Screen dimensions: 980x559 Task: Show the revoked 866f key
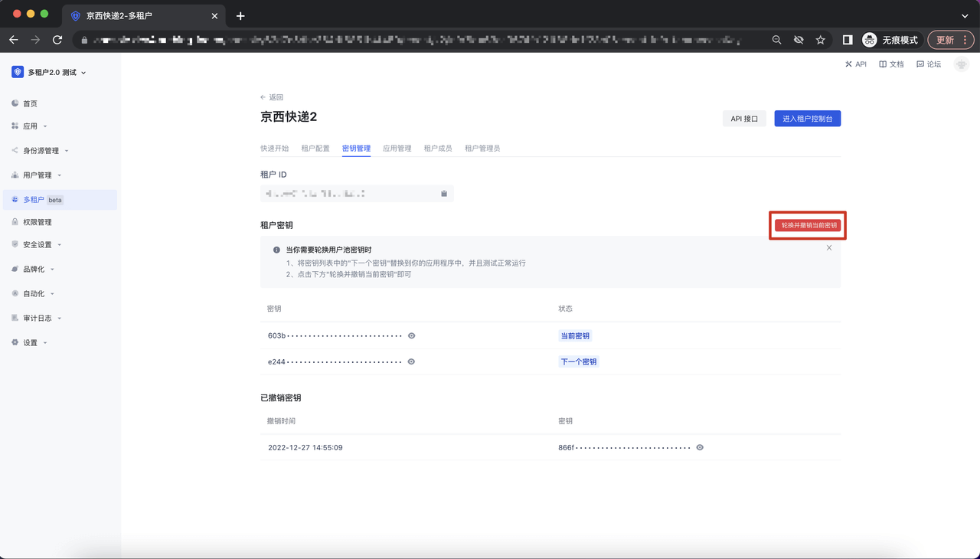tap(700, 447)
